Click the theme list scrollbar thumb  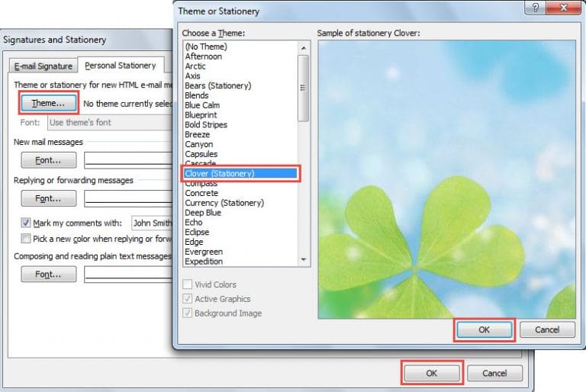(x=304, y=88)
